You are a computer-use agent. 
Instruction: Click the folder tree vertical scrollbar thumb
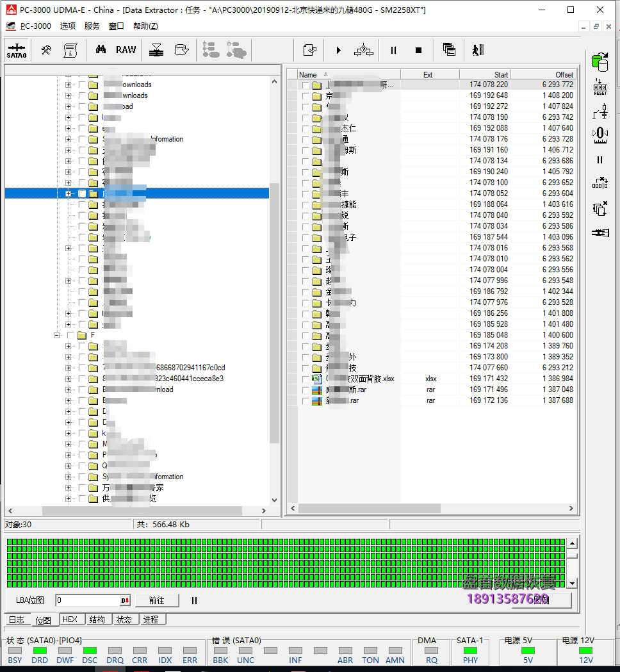[x=275, y=313]
